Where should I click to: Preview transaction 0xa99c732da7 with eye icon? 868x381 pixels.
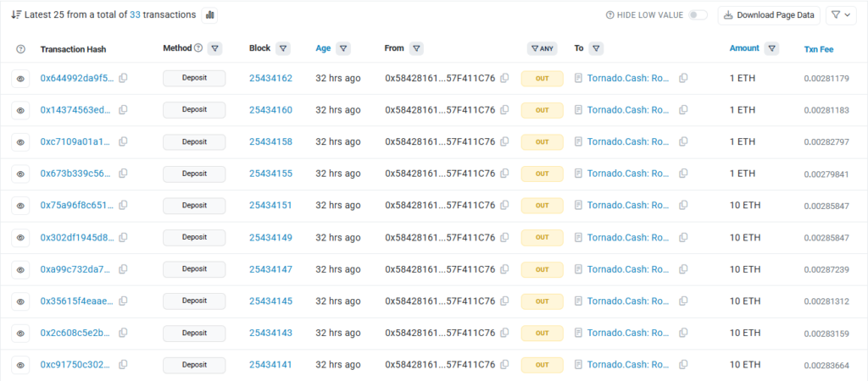click(20, 270)
